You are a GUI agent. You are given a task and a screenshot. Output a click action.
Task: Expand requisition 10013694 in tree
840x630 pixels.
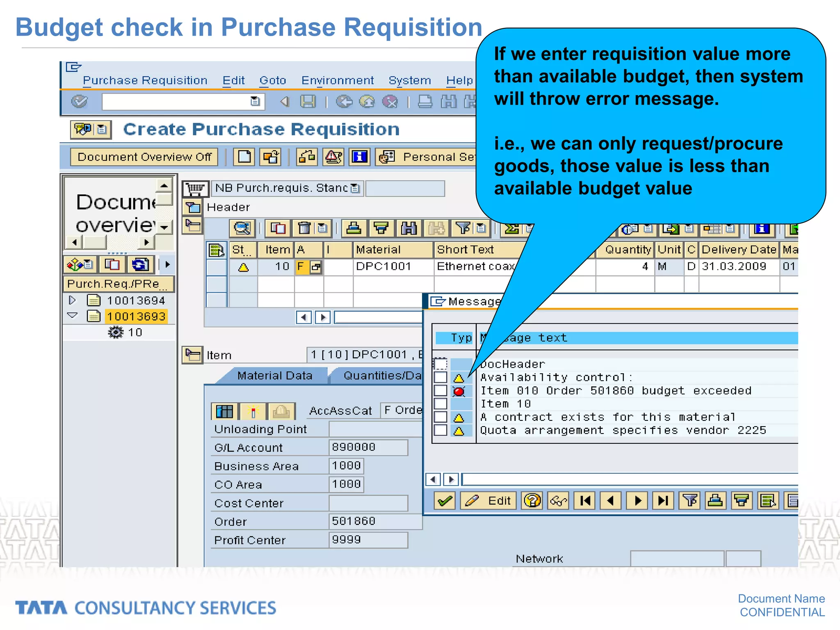pyautogui.click(x=72, y=300)
